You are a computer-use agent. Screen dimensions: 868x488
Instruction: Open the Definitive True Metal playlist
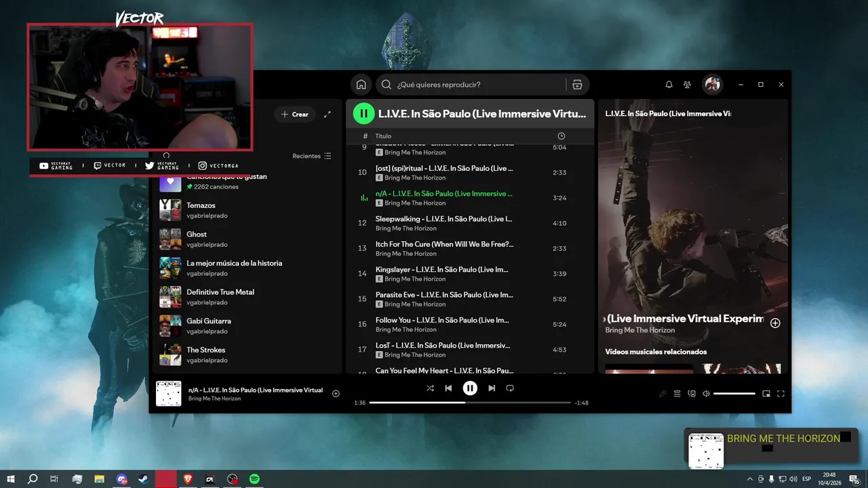click(248, 297)
